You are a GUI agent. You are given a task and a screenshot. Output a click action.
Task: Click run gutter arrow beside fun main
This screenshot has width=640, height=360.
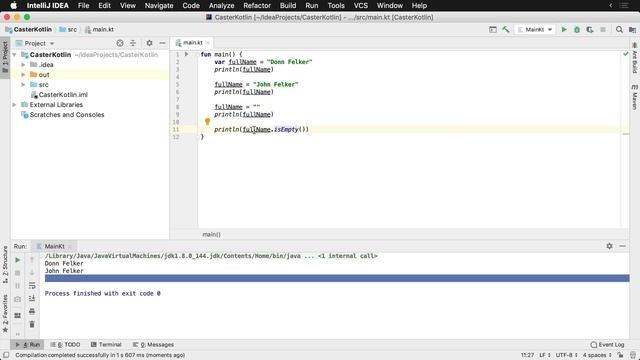(187, 54)
